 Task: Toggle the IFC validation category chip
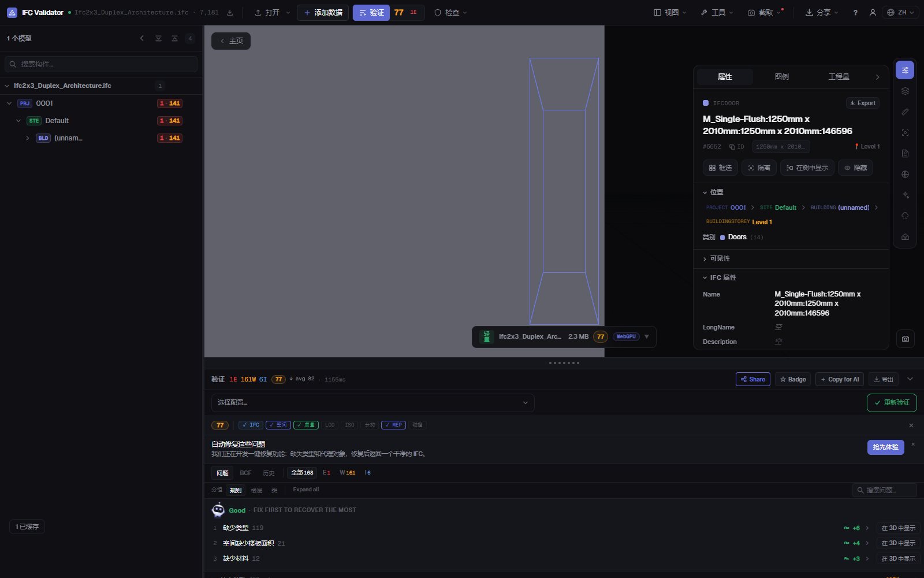click(251, 425)
